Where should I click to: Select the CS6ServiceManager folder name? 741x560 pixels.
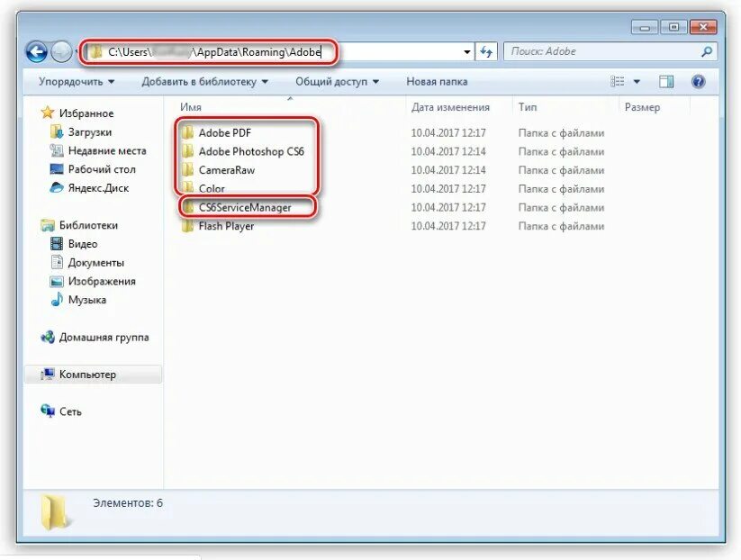[x=245, y=207]
